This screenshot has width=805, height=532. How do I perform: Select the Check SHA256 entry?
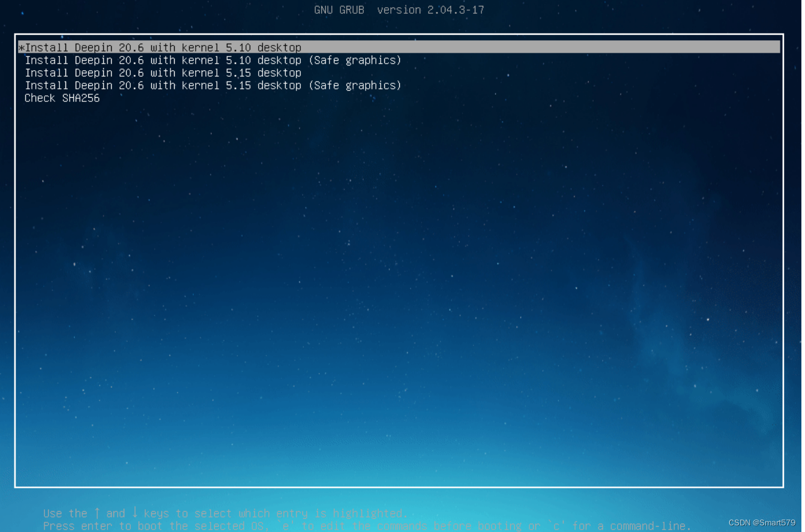(x=62, y=98)
